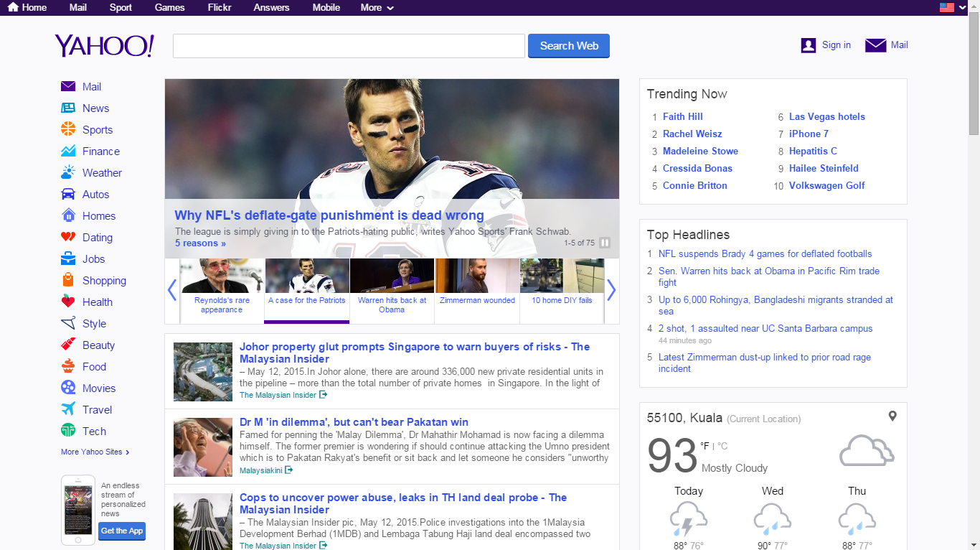Open Games in the top navigation bar
The width and height of the screenshot is (980, 550).
tap(169, 7)
